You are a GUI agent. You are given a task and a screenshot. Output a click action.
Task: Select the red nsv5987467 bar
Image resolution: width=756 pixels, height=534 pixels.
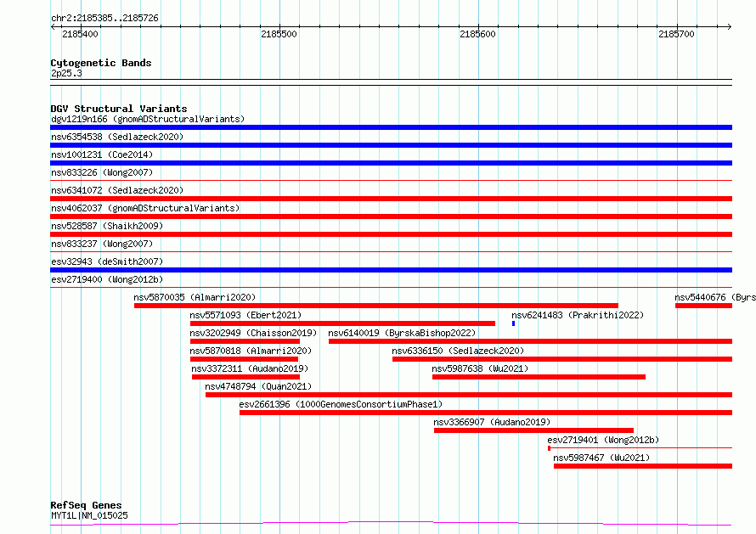[x=643, y=466]
